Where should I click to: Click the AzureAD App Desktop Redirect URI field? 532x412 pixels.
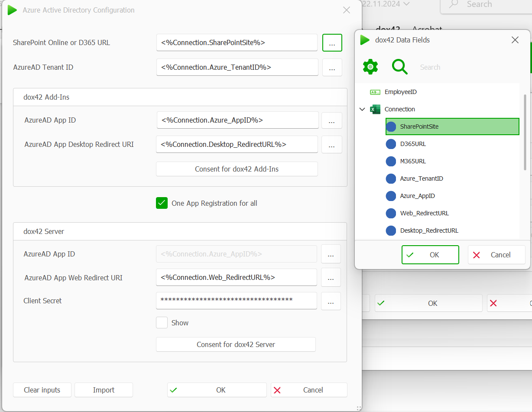[x=237, y=144]
